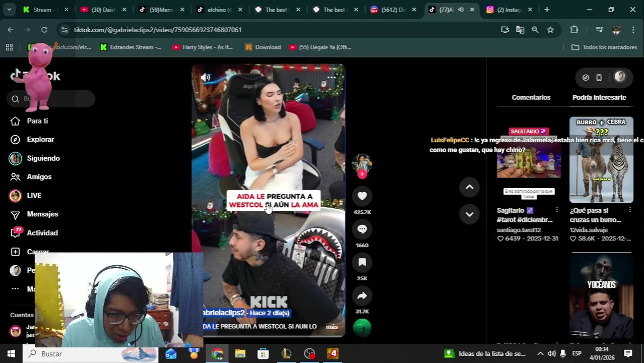Screen dimensions: 644x363
Task: Open options for Sagitario video
Action: click(557, 210)
